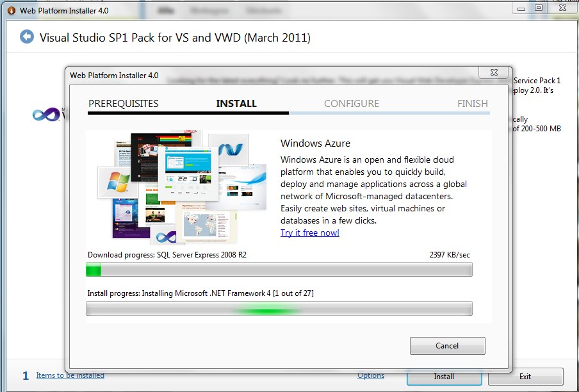Click the Windows Azure promotional collage image
The width and height of the screenshot is (579, 392).
click(x=182, y=186)
